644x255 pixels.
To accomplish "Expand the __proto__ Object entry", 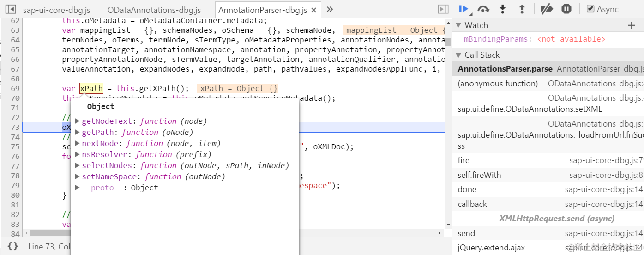I will tap(78, 188).
